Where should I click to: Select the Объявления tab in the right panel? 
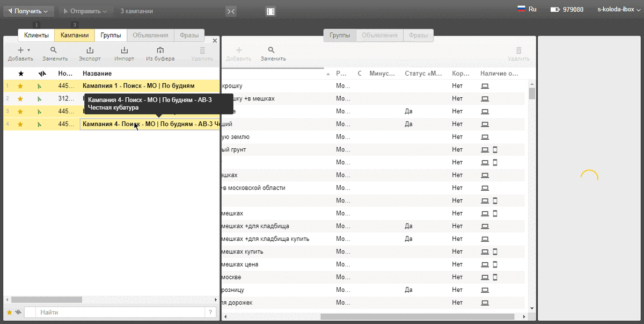pos(380,35)
